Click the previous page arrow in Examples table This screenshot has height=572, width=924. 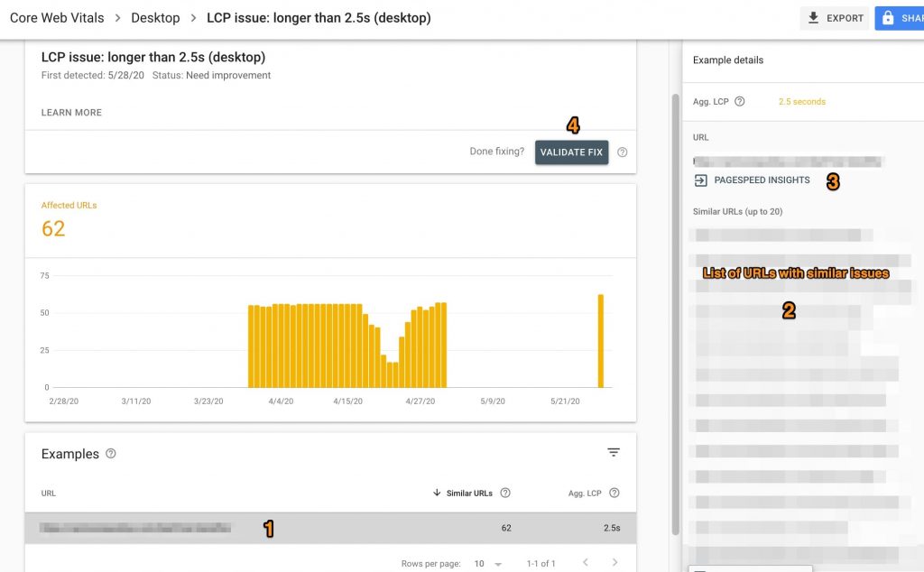(585, 562)
